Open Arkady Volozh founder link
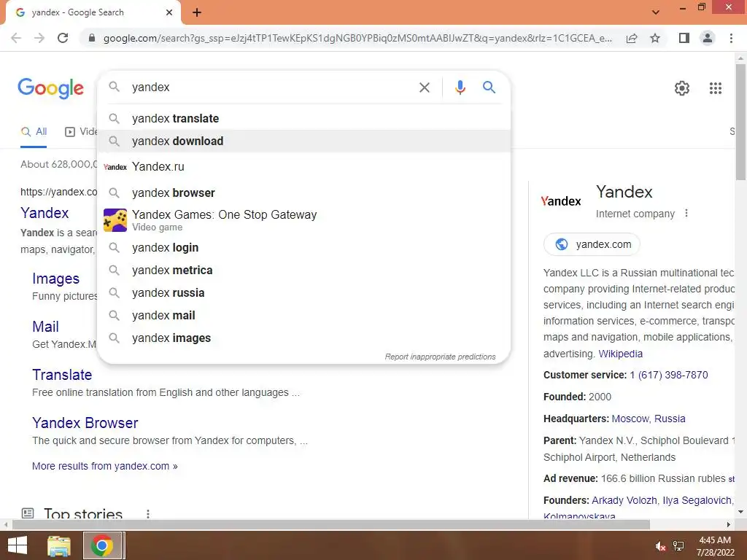747x560 pixels. (x=624, y=500)
